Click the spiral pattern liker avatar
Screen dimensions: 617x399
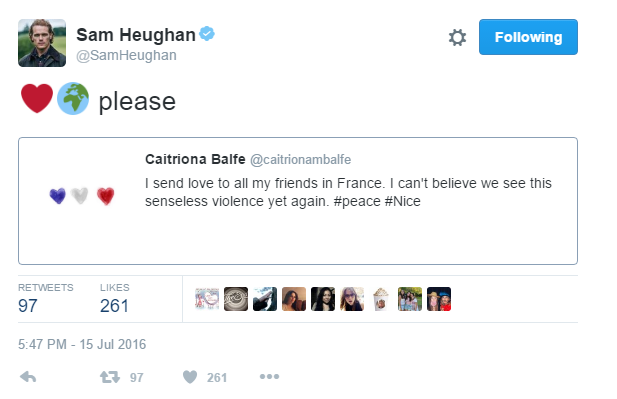236,299
